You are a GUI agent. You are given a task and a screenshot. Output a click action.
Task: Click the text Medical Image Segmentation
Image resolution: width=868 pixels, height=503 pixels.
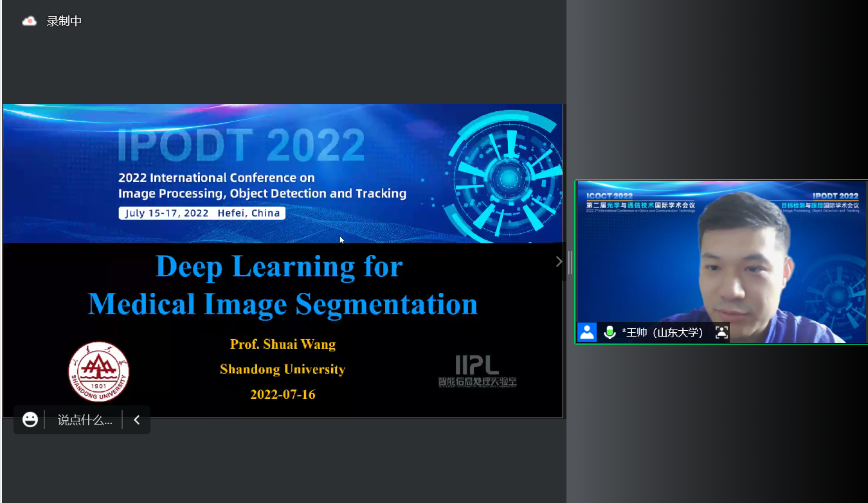[283, 303]
